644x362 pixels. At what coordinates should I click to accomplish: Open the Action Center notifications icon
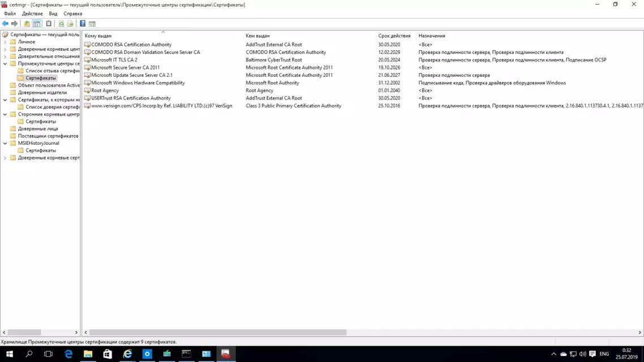593,354
